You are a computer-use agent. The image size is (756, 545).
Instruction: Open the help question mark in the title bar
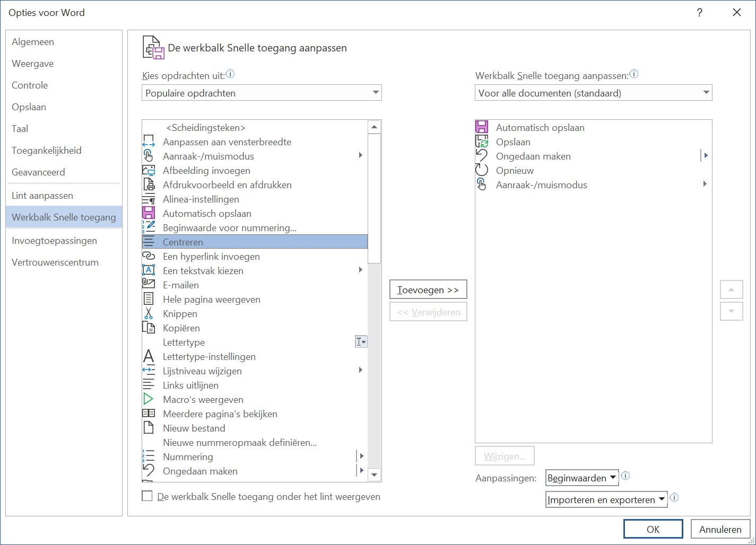pos(700,13)
